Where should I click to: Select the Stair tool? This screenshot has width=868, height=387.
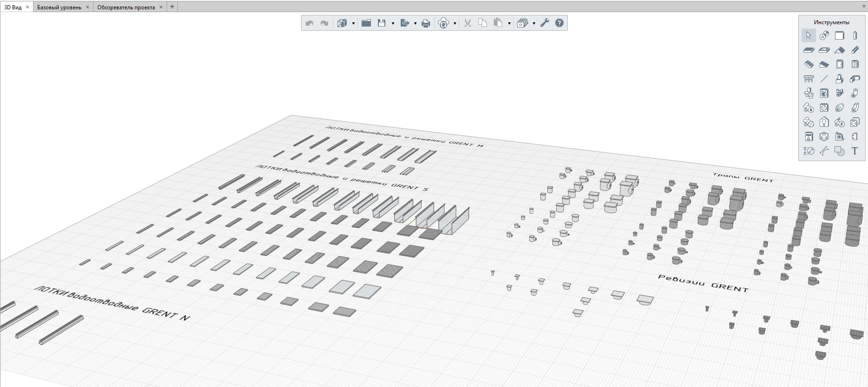tap(809, 64)
